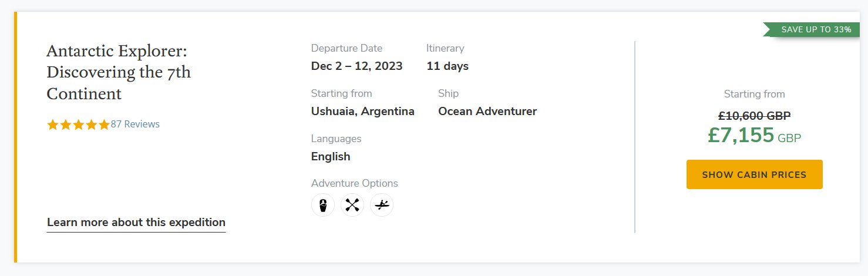The width and height of the screenshot is (868, 276).
Task: Click the Ushuaia, Argentina starting location
Action: 362,111
